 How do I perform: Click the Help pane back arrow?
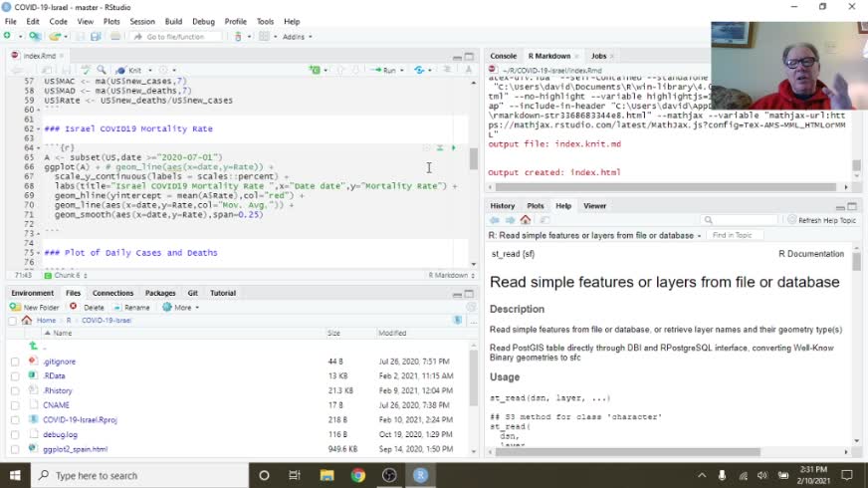[x=495, y=220]
